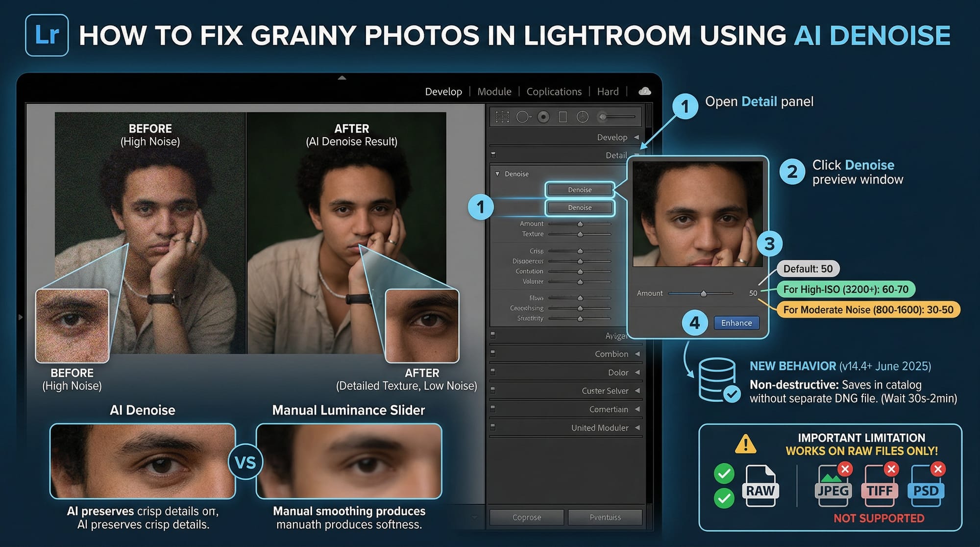The height and width of the screenshot is (547, 980).
Task: Toggle the Detail panel on/off switch
Action: [493, 155]
